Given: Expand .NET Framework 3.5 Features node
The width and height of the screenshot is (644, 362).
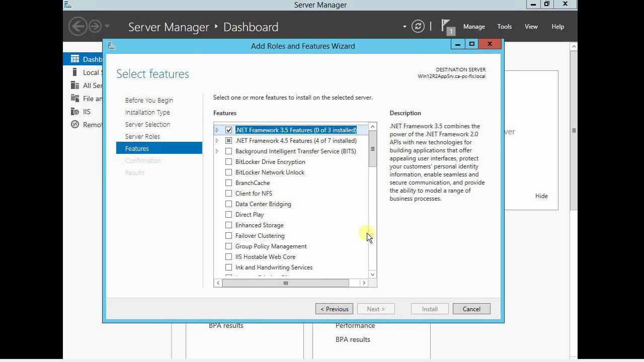Looking at the screenshot, I should (x=217, y=130).
